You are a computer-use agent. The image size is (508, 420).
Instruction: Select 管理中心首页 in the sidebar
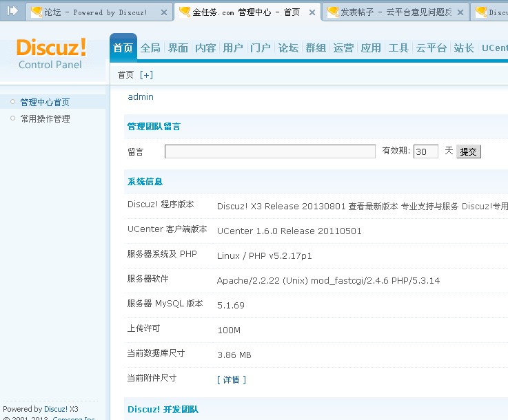[x=45, y=103]
